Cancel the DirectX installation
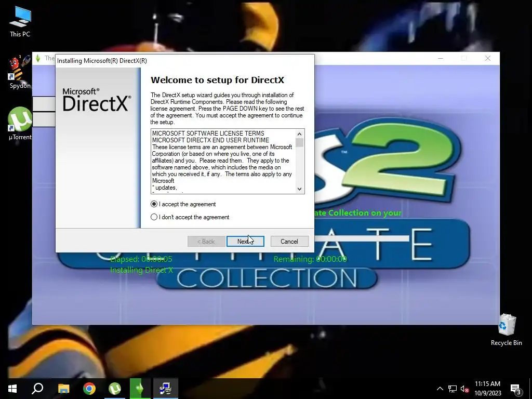 point(289,241)
